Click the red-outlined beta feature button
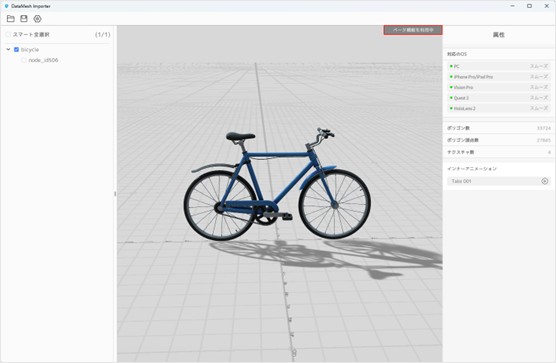 413,30
